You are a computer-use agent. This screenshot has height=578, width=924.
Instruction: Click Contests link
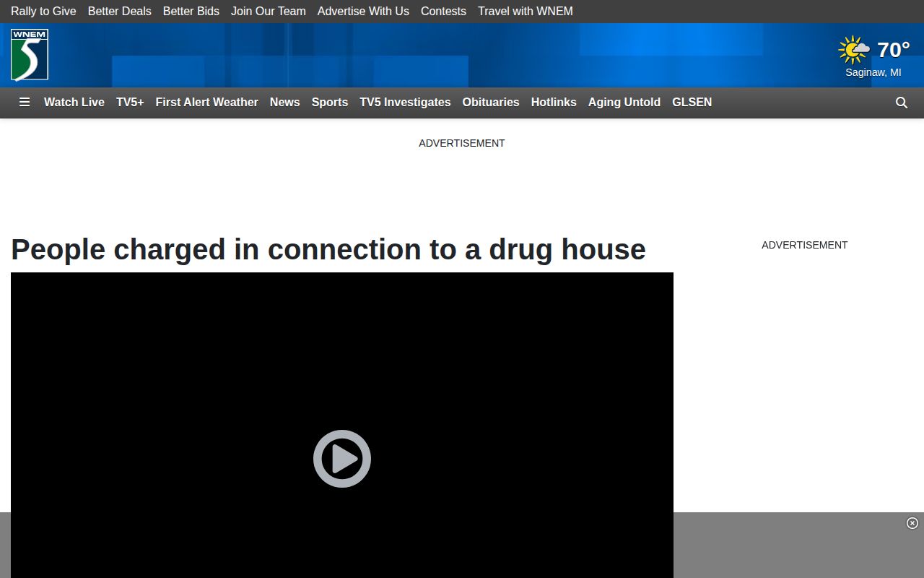click(x=443, y=12)
